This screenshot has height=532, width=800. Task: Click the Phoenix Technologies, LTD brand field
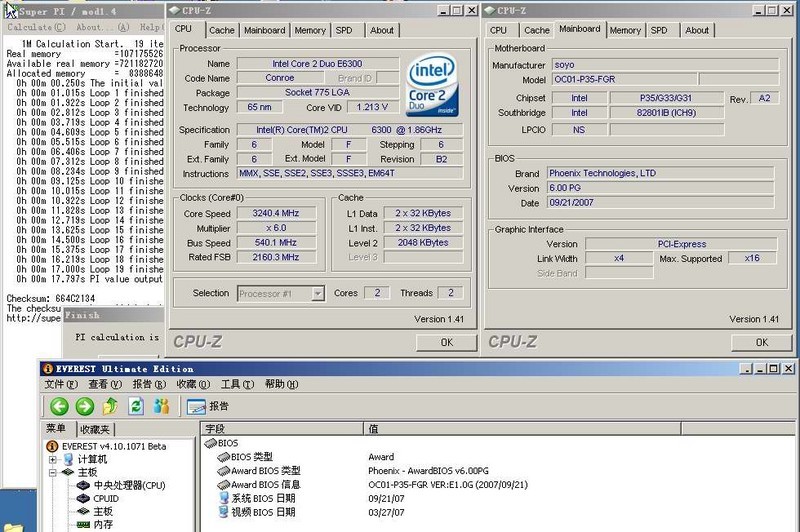[660, 173]
